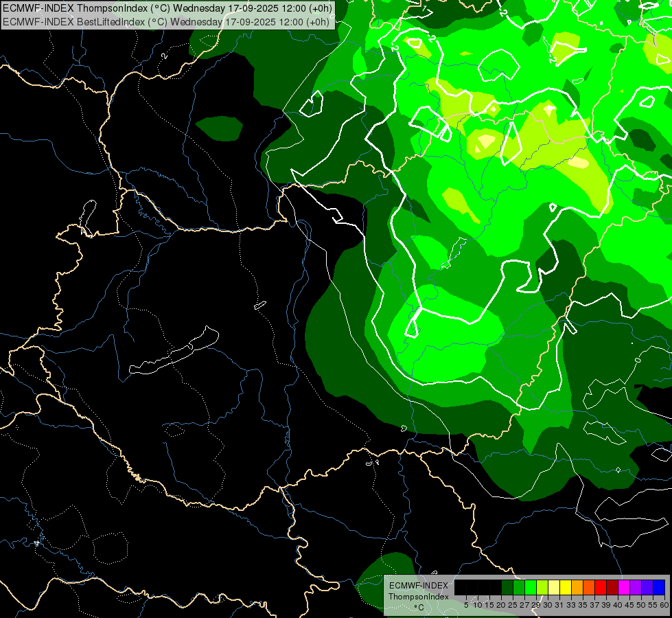The height and width of the screenshot is (618, 672).
Task: Pick the blue 55–60 legend swatch
Action: pyautogui.click(x=659, y=587)
